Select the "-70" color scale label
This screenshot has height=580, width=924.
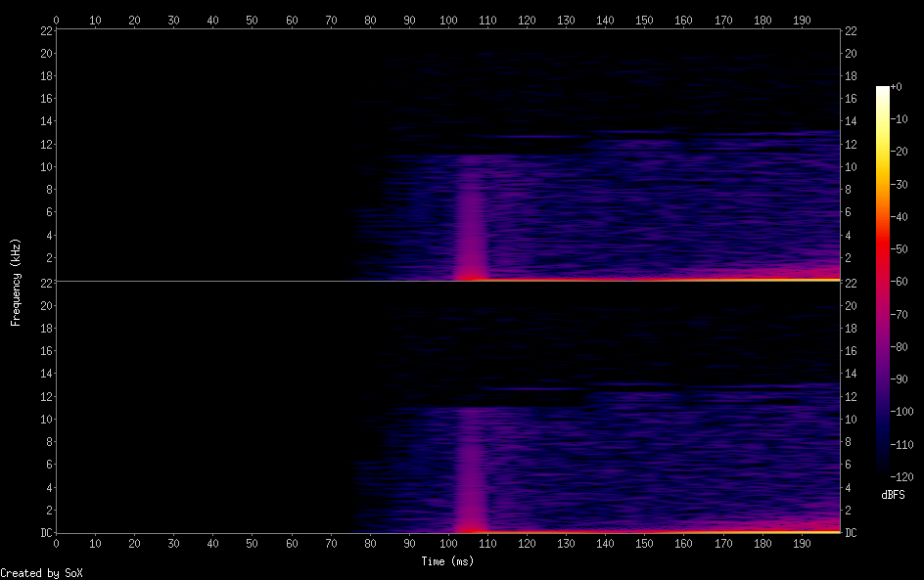[x=900, y=314]
